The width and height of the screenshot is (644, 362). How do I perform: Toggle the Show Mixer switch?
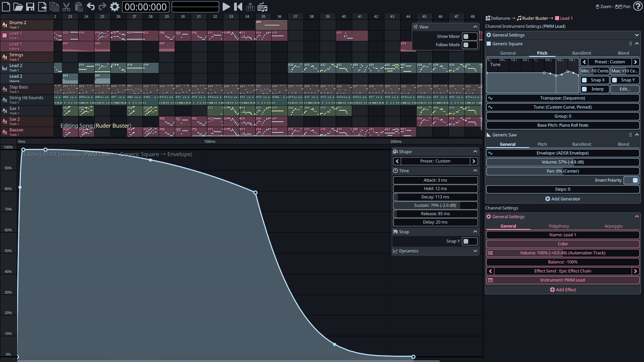[x=469, y=37]
